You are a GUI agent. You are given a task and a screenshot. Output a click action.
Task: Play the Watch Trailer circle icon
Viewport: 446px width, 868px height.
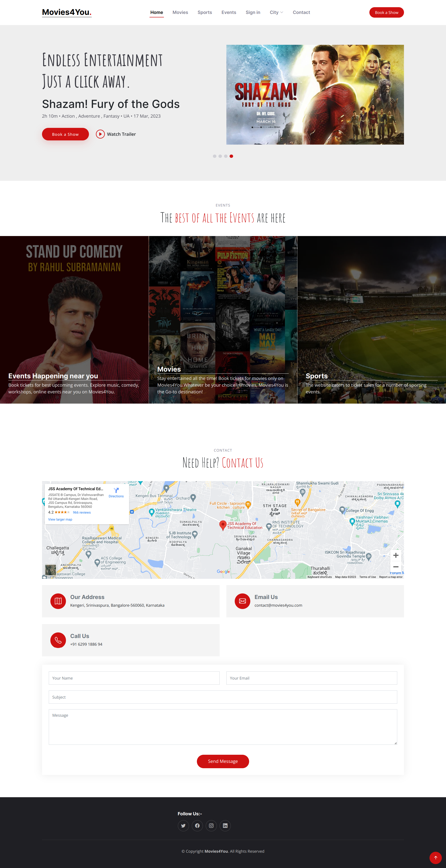tap(100, 134)
